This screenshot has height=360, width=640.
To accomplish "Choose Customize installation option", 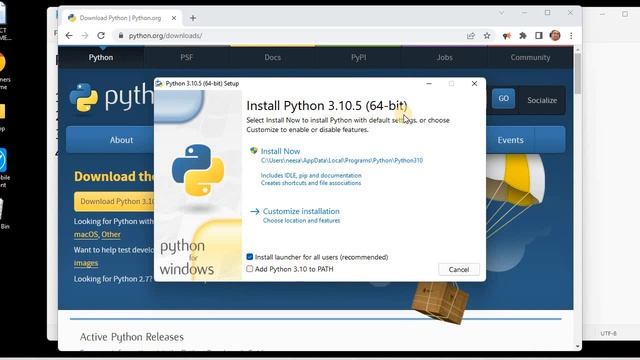I will 301,211.
